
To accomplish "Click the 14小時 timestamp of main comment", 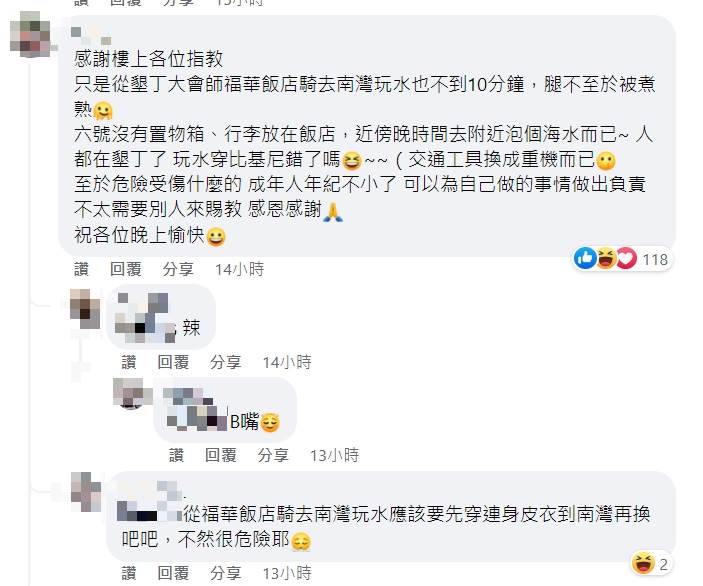I will [x=239, y=269].
